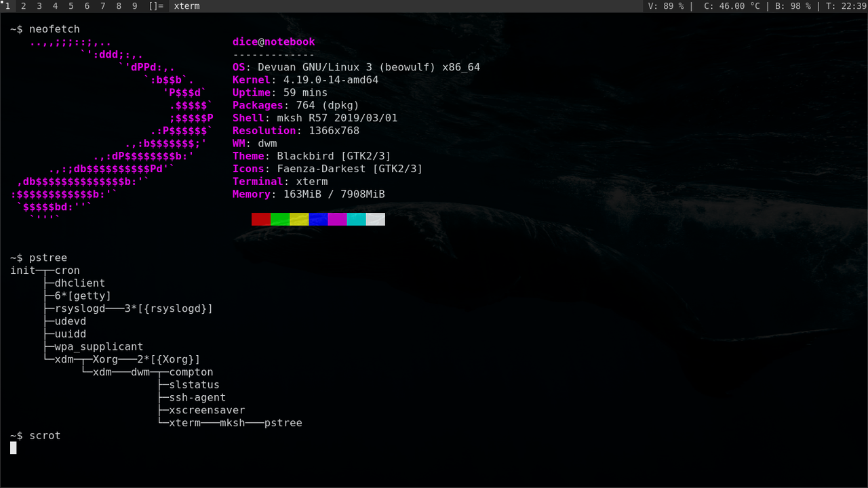This screenshot has height=488, width=868.
Task: Click the 2*[{Xorg}] thread entry
Action: 169,359
